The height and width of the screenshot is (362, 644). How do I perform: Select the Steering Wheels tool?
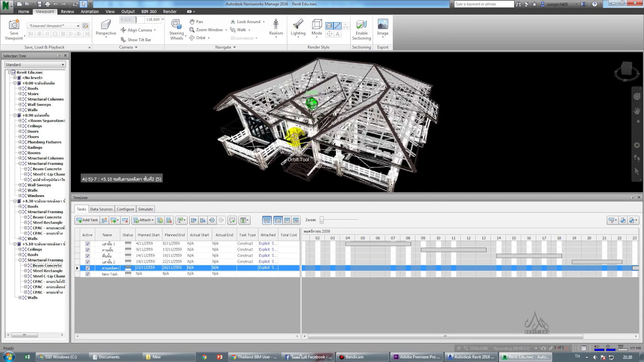click(177, 29)
